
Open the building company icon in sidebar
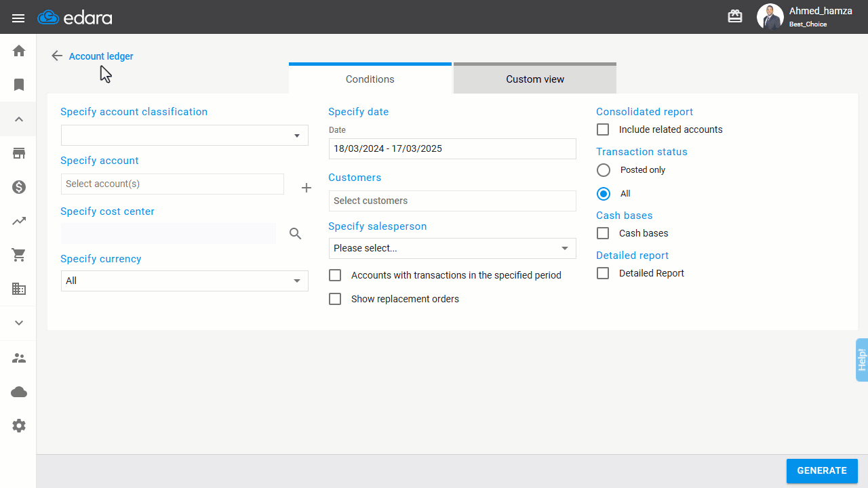19,289
